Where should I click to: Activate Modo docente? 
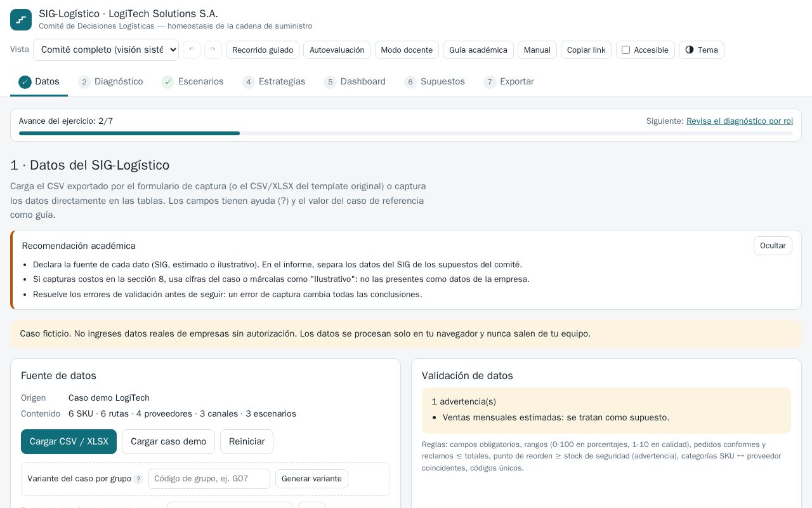click(407, 50)
